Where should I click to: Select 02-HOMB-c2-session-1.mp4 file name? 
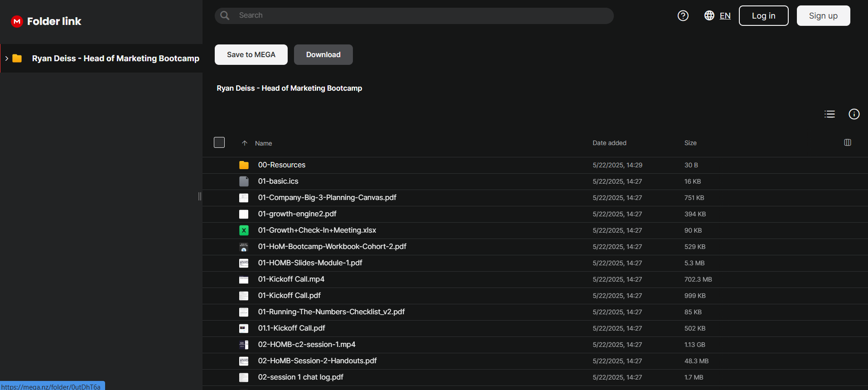tap(307, 345)
